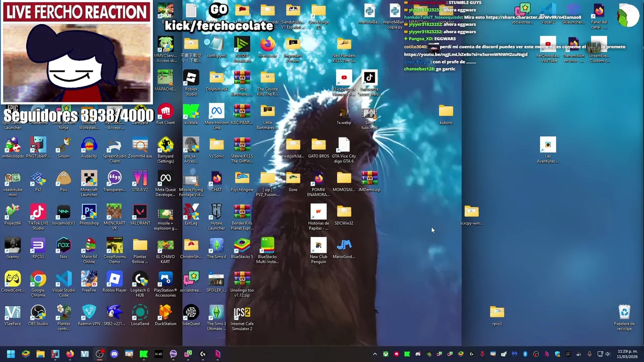The width and height of the screenshot is (644, 362).
Task: Open File Explorer from the taskbar
Action: 40,354
